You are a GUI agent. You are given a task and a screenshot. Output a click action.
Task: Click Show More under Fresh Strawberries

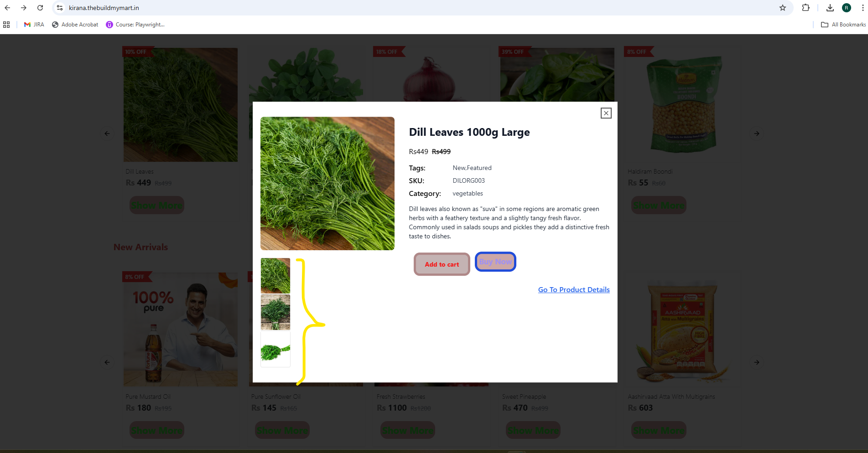(x=408, y=430)
